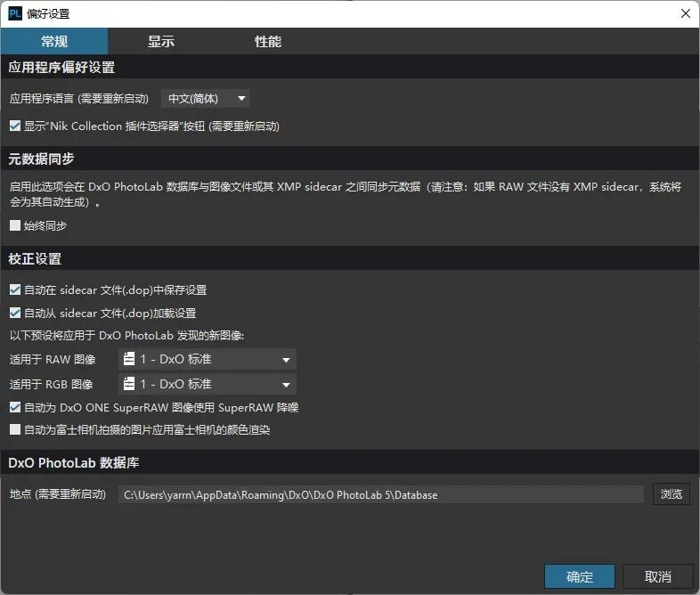Click the 应用程序语言 (需要重新启动) label
Screen dimensions: 700x595
click(x=79, y=98)
